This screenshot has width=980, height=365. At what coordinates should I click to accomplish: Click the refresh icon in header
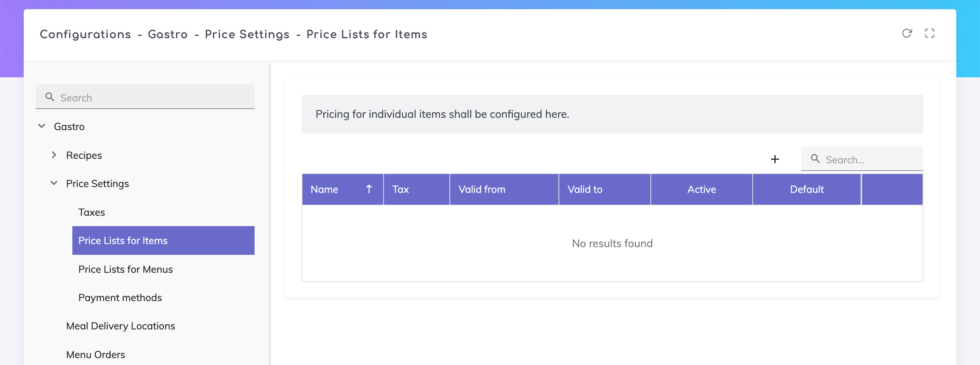(906, 34)
